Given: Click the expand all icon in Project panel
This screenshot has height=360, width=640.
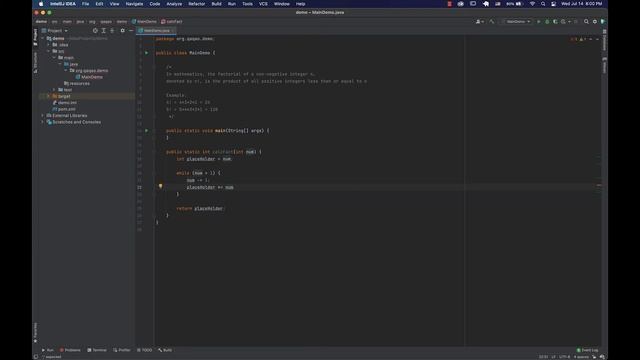Looking at the screenshot, I should [104, 31].
